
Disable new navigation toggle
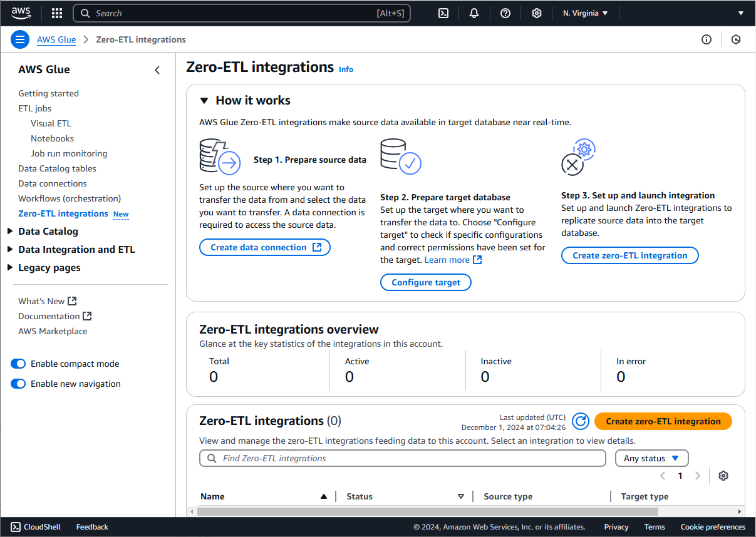coord(18,384)
